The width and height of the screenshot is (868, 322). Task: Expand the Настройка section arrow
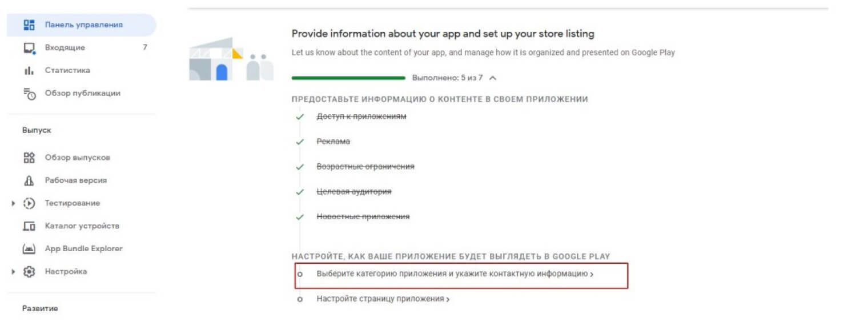13,272
